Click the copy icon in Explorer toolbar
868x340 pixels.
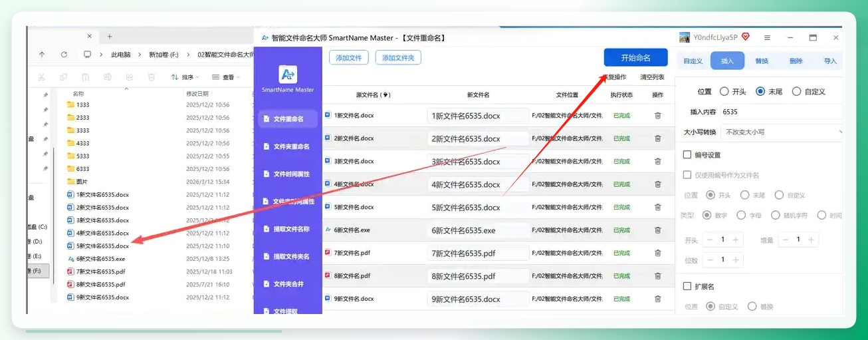[63, 77]
